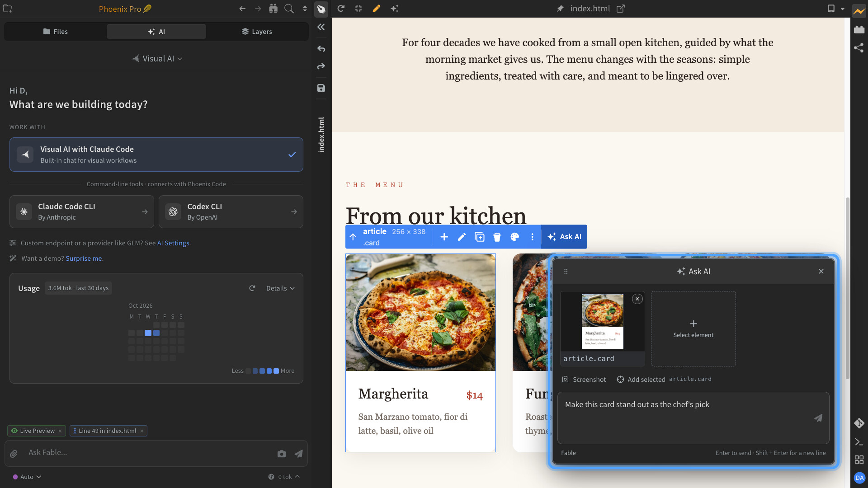Viewport: 868px width, 488px height.
Task: Click the Surprise me link
Action: point(84,258)
